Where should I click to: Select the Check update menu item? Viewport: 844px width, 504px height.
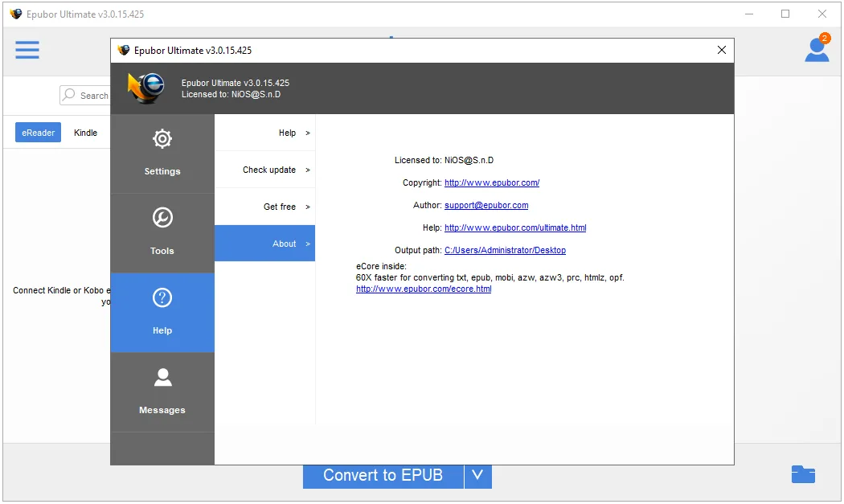coord(264,170)
